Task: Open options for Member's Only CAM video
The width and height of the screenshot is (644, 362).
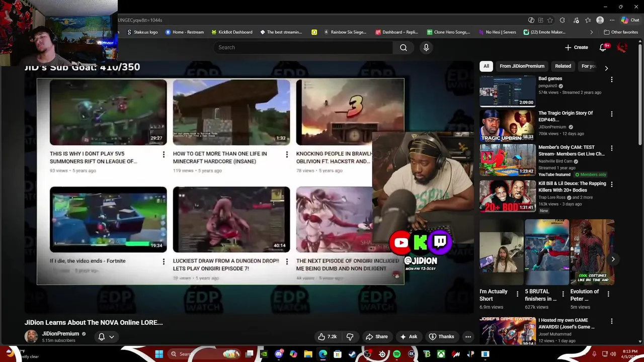Action: (x=612, y=148)
